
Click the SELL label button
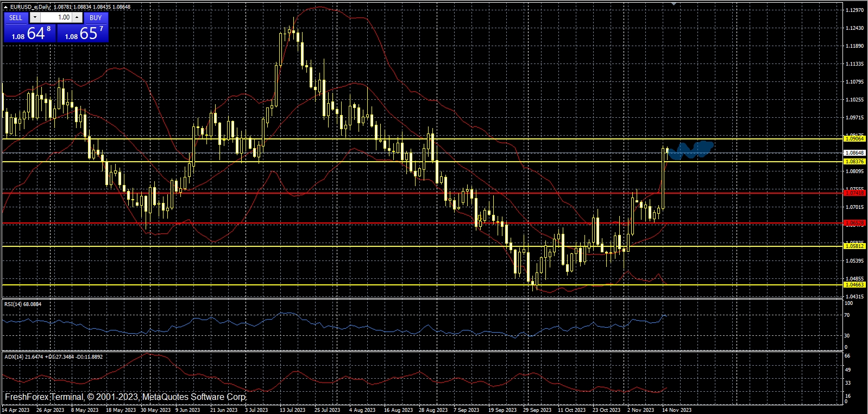coord(16,17)
